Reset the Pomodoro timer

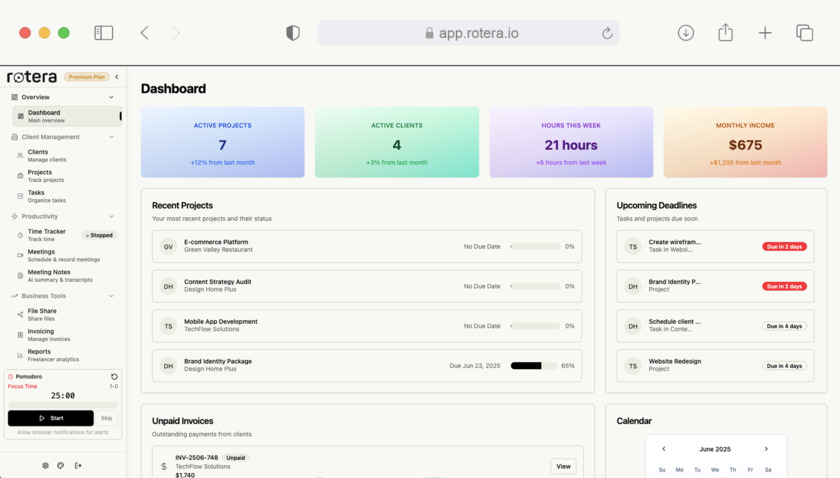[x=114, y=377]
